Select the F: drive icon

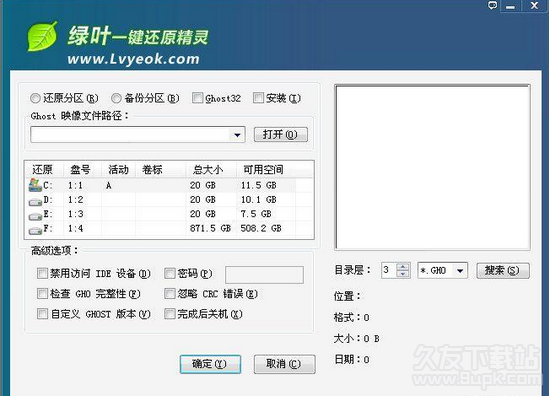click(x=35, y=230)
